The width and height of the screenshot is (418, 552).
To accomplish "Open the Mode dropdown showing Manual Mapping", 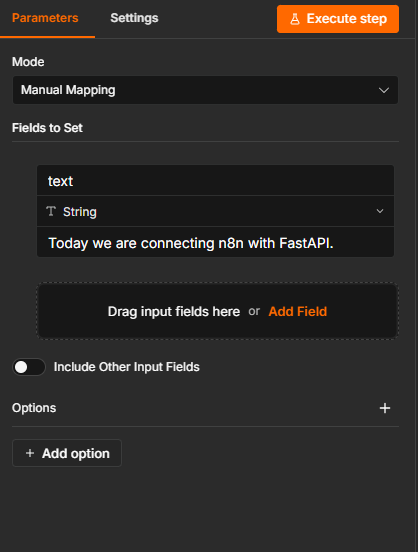I will pyautogui.click(x=205, y=90).
